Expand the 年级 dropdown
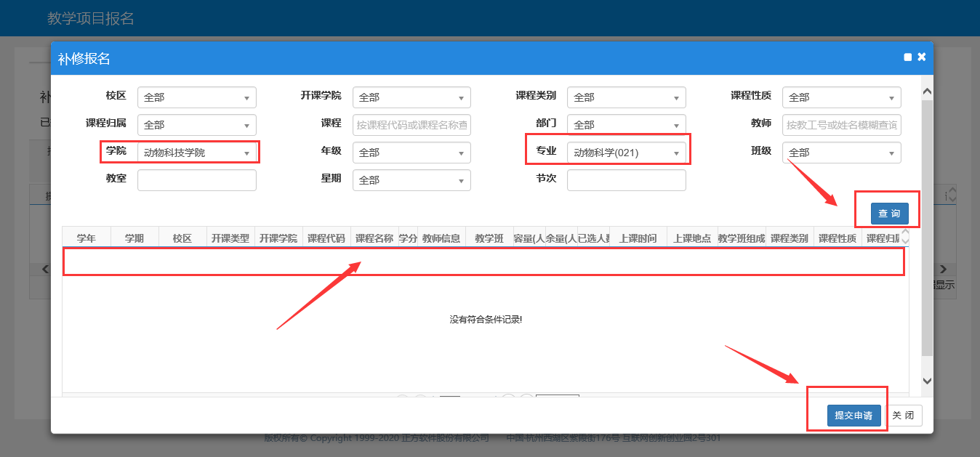 411,153
